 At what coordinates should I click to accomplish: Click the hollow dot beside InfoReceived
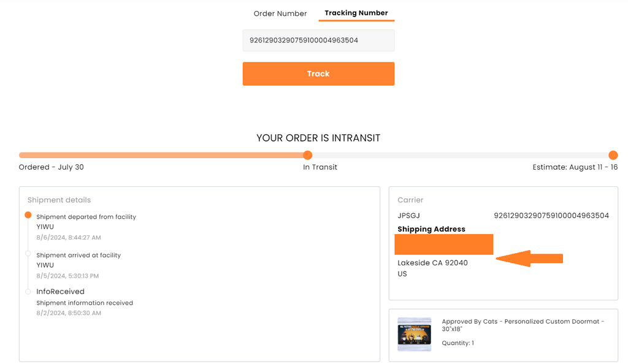click(x=28, y=292)
